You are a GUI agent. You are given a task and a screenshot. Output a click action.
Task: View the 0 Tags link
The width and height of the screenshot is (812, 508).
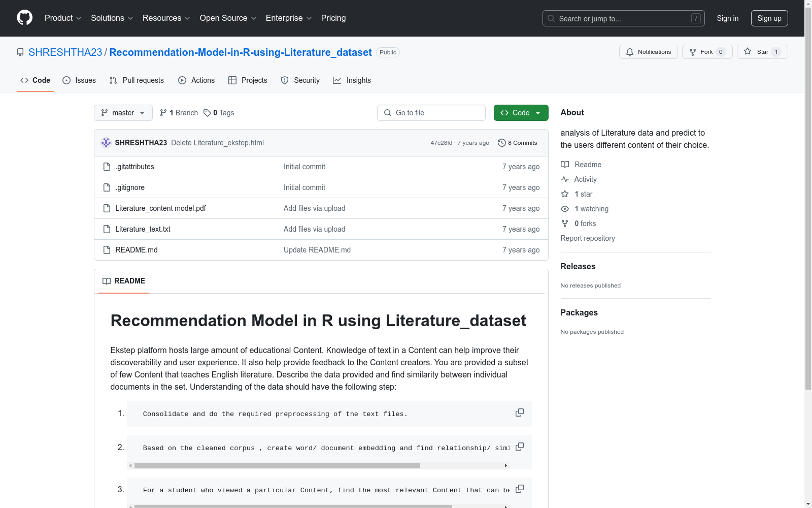[x=219, y=113]
